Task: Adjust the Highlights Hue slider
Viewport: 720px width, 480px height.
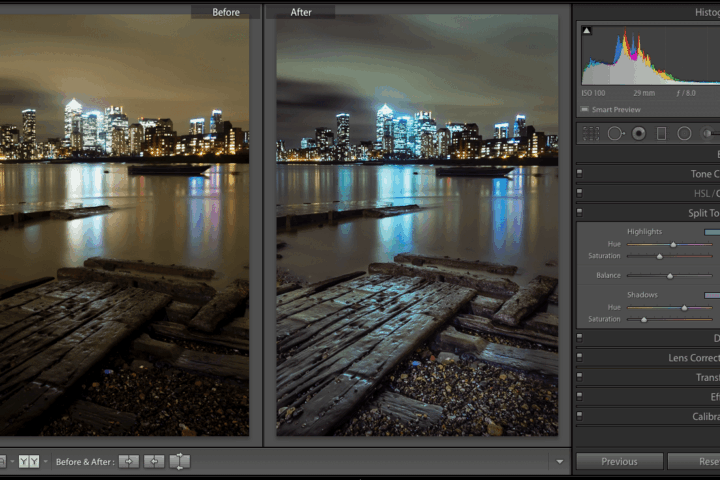Action: [x=673, y=244]
